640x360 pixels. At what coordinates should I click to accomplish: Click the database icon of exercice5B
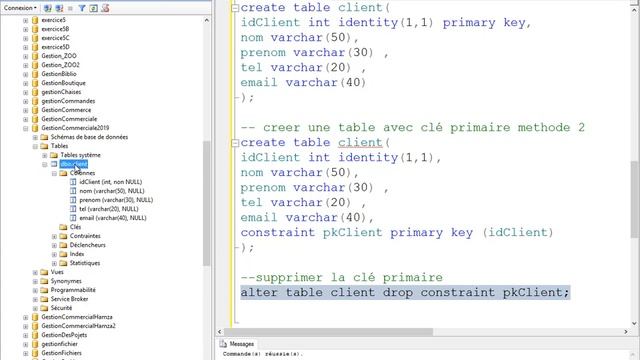pos(35,29)
